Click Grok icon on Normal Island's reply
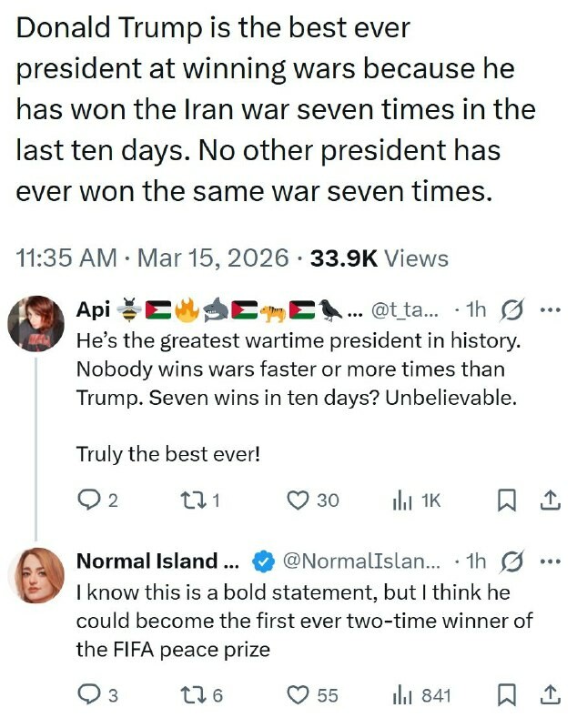The width and height of the screenshot is (587, 728). (x=512, y=561)
